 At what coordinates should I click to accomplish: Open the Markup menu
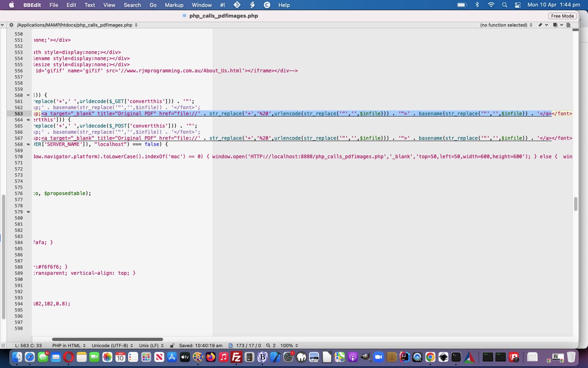[x=174, y=5]
